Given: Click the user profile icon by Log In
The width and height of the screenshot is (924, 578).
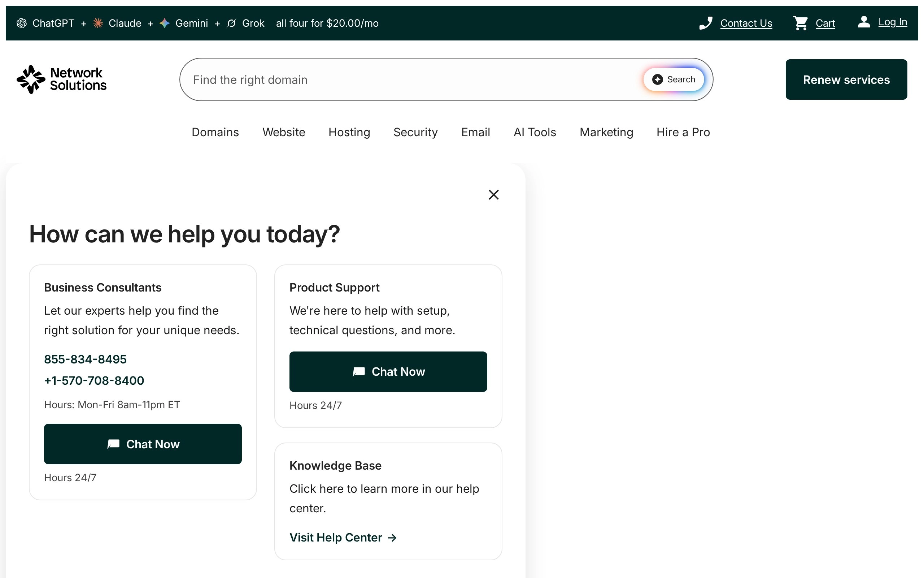Looking at the screenshot, I should pyautogui.click(x=864, y=22).
